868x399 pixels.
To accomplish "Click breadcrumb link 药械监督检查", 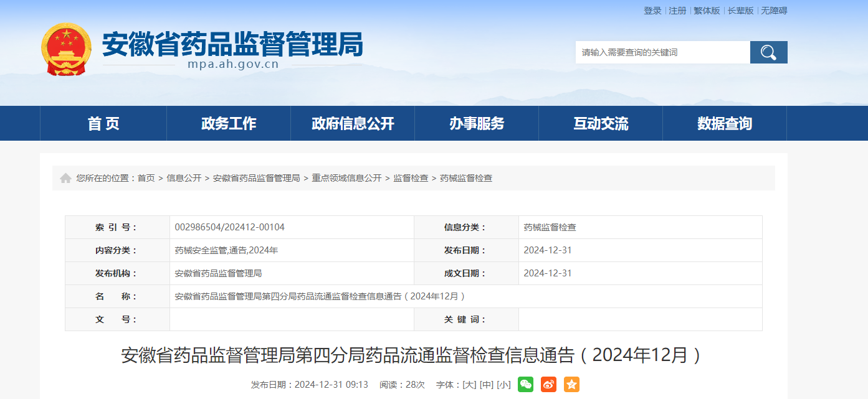I will click(466, 178).
